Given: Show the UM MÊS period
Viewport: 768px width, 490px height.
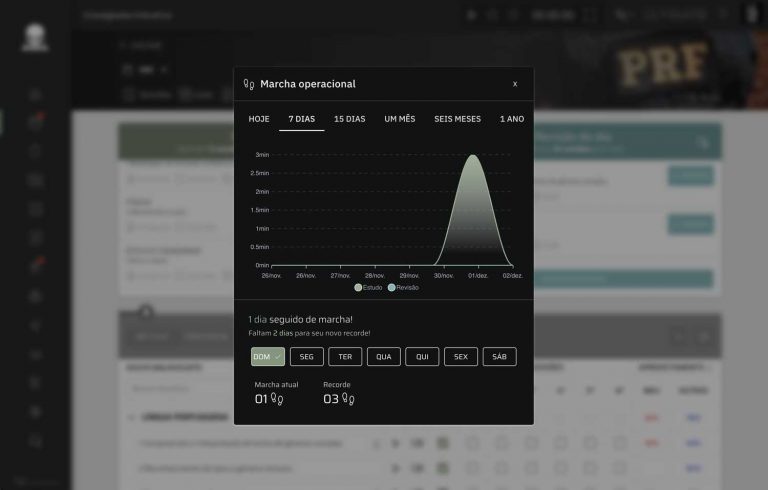Looking at the screenshot, I should (399, 119).
